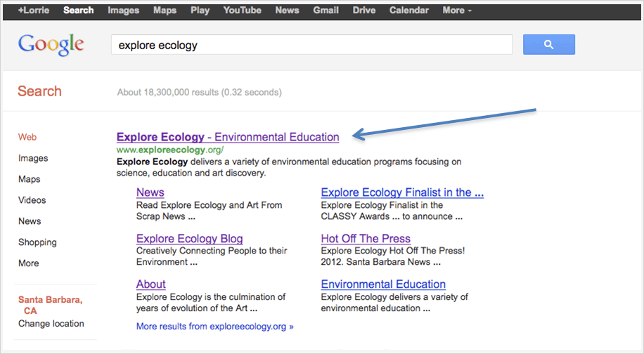The height and width of the screenshot is (354, 644).
Task: Click the blue magnifying glass search button
Action: (x=548, y=45)
